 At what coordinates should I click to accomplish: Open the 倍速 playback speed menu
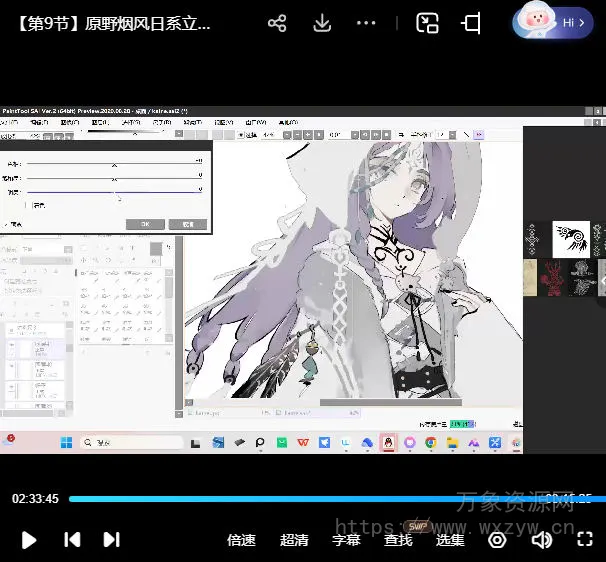click(x=241, y=540)
